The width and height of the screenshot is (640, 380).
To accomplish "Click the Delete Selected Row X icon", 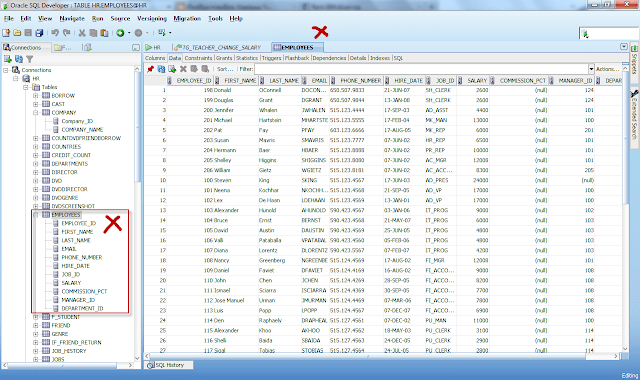I will point(183,69).
